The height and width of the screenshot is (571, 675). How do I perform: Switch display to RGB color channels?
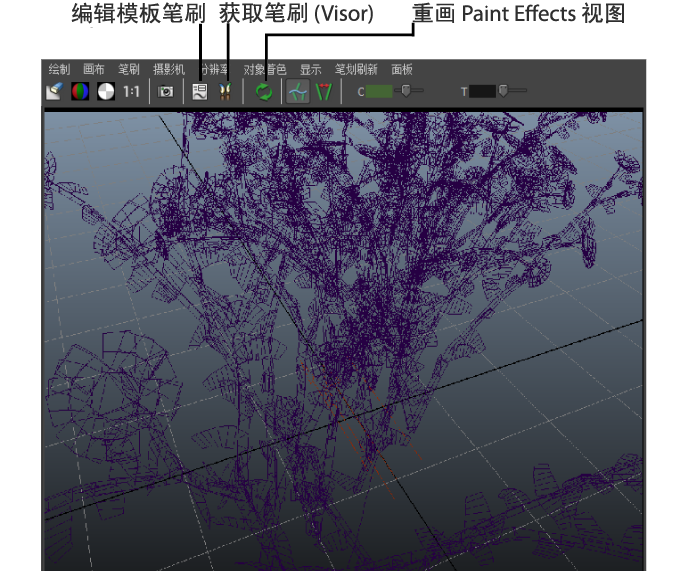coord(80,91)
